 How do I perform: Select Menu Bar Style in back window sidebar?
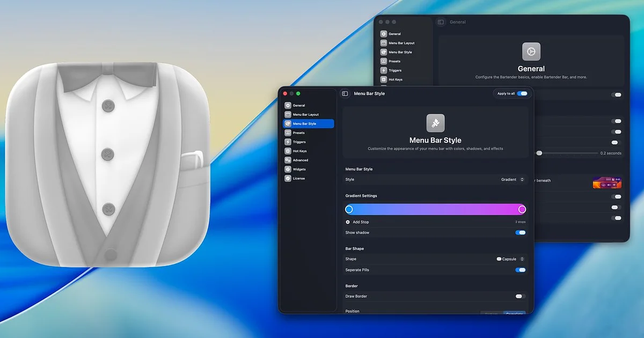click(x=404, y=52)
